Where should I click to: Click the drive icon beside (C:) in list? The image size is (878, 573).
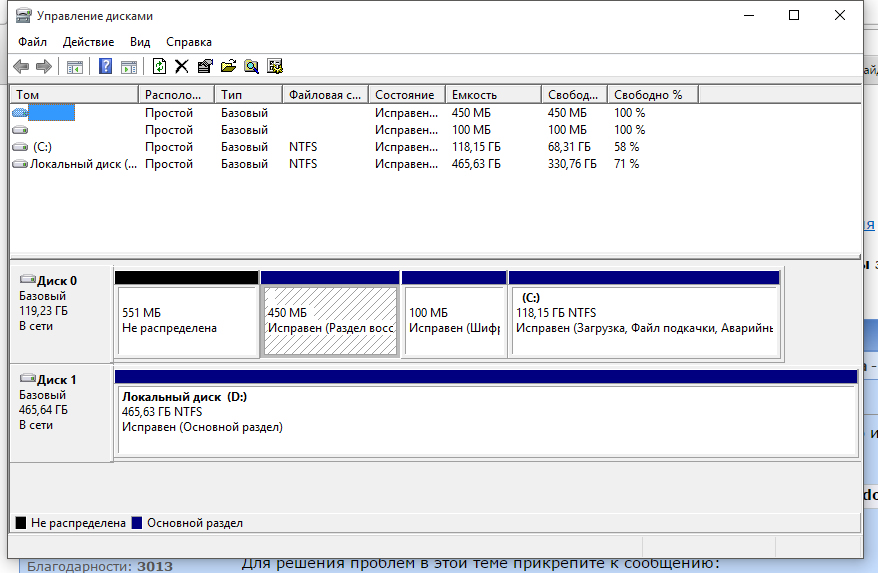(20, 147)
